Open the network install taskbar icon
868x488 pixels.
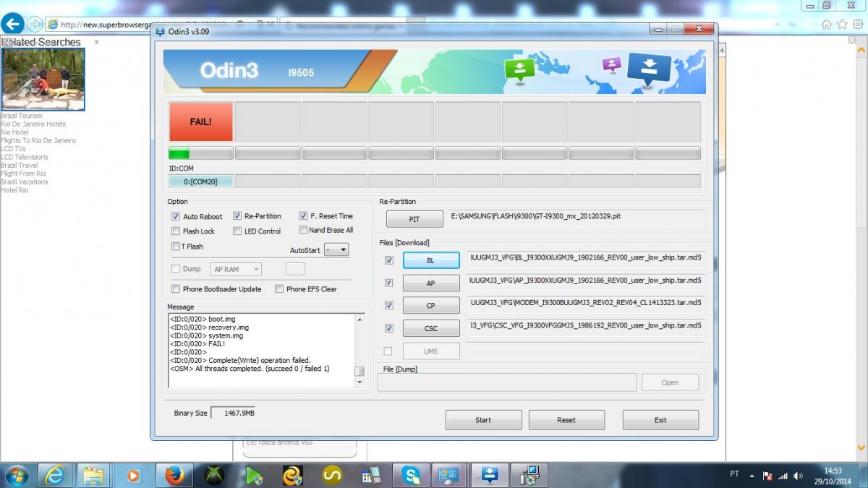click(529, 475)
